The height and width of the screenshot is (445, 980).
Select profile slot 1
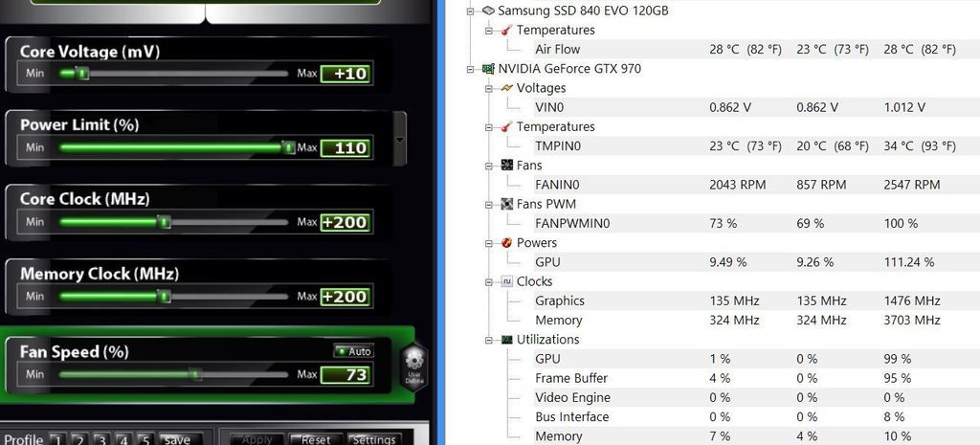tap(56, 439)
